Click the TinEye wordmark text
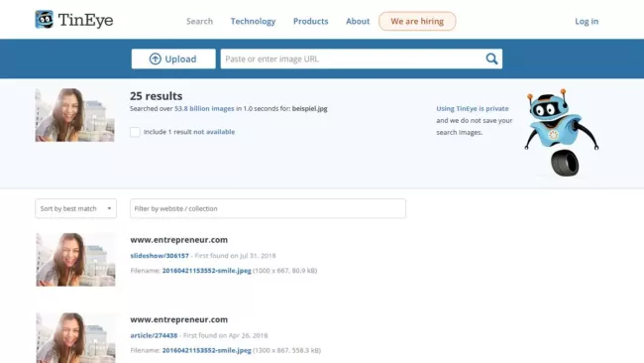 (85, 20)
